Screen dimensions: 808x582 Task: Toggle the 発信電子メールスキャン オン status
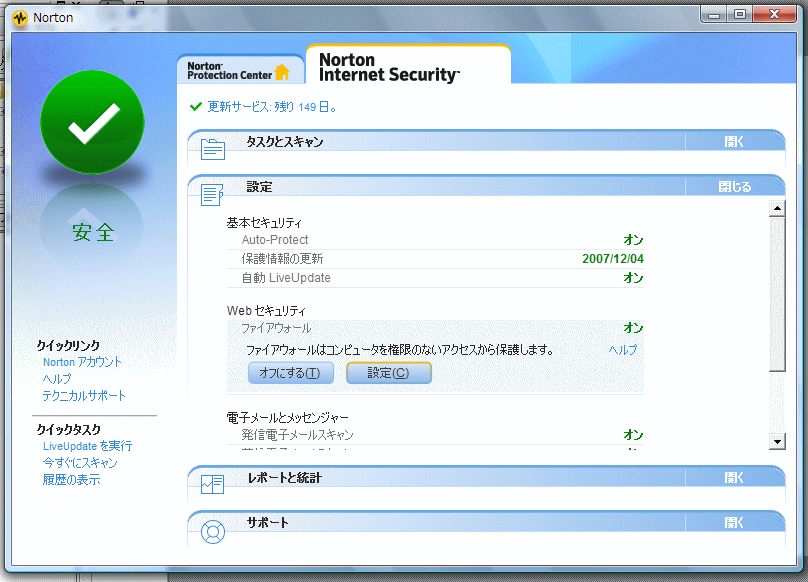pos(633,435)
